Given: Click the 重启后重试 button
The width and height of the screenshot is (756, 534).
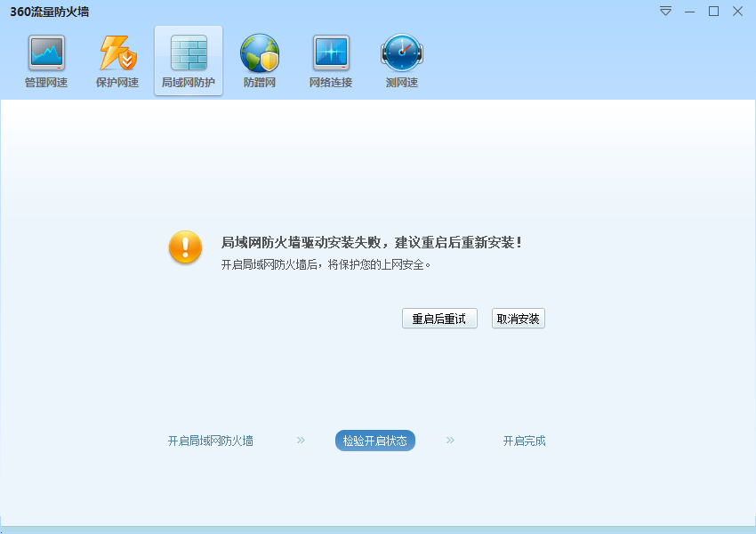Looking at the screenshot, I should [x=439, y=319].
